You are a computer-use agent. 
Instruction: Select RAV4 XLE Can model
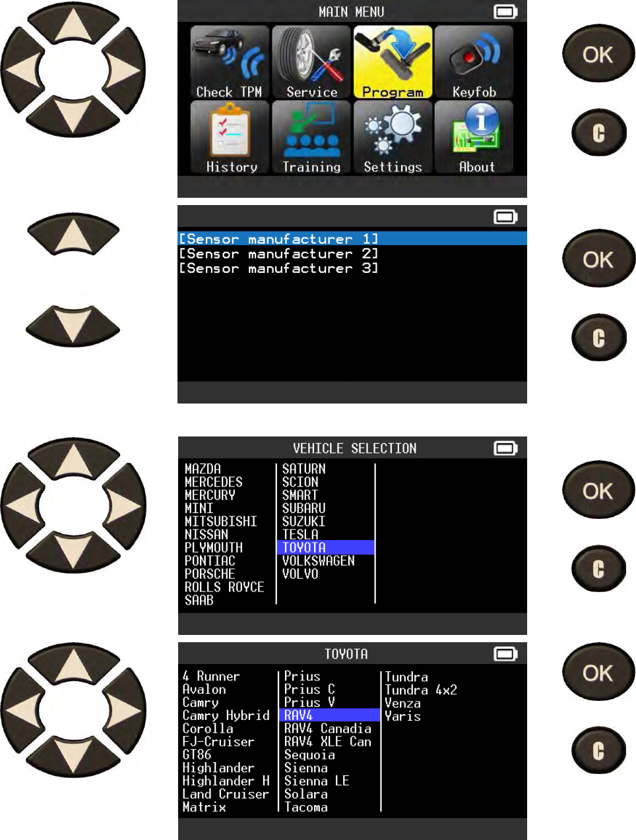pos(328,742)
